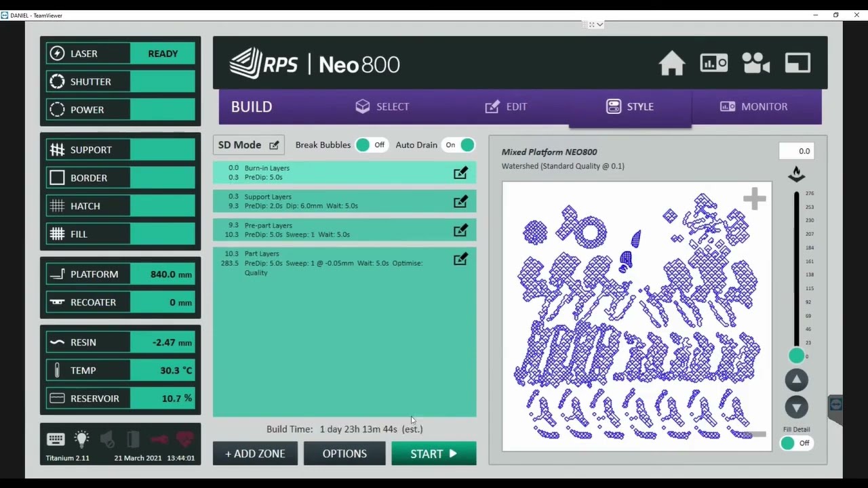Click the Recoater icon
The width and height of the screenshot is (868, 488).
pyautogui.click(x=58, y=302)
